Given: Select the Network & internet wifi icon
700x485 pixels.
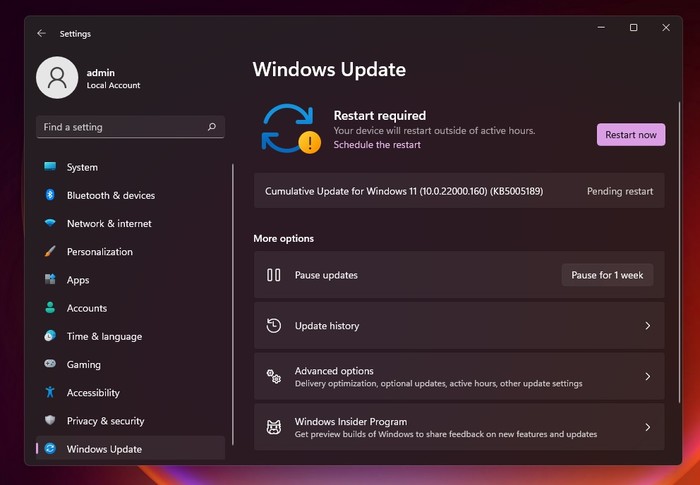Looking at the screenshot, I should [x=50, y=224].
